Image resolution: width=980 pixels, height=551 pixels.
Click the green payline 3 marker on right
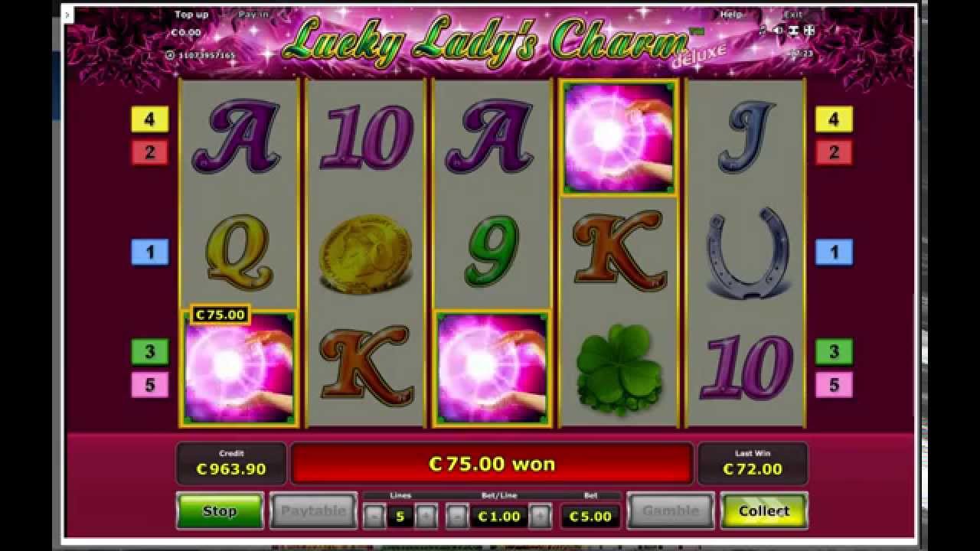pyautogui.click(x=834, y=352)
